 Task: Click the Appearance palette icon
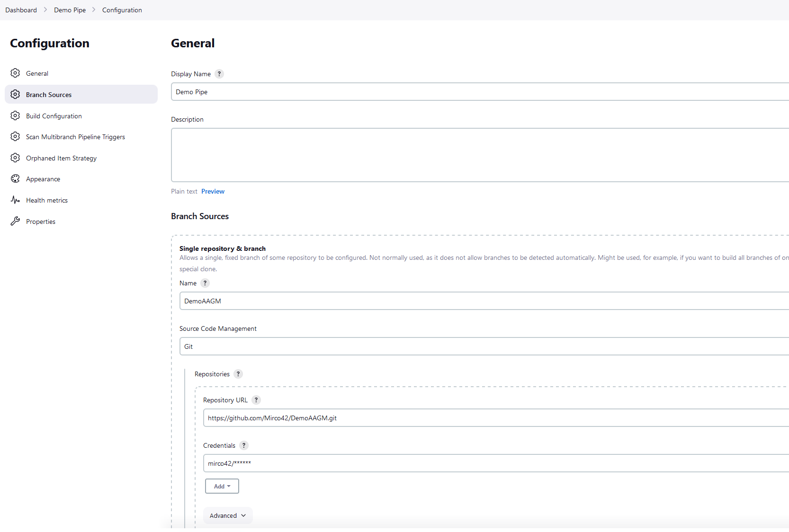[15, 179]
